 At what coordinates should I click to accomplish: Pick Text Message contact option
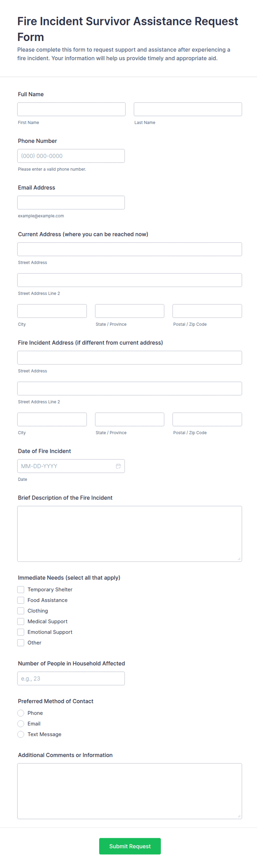point(21,734)
